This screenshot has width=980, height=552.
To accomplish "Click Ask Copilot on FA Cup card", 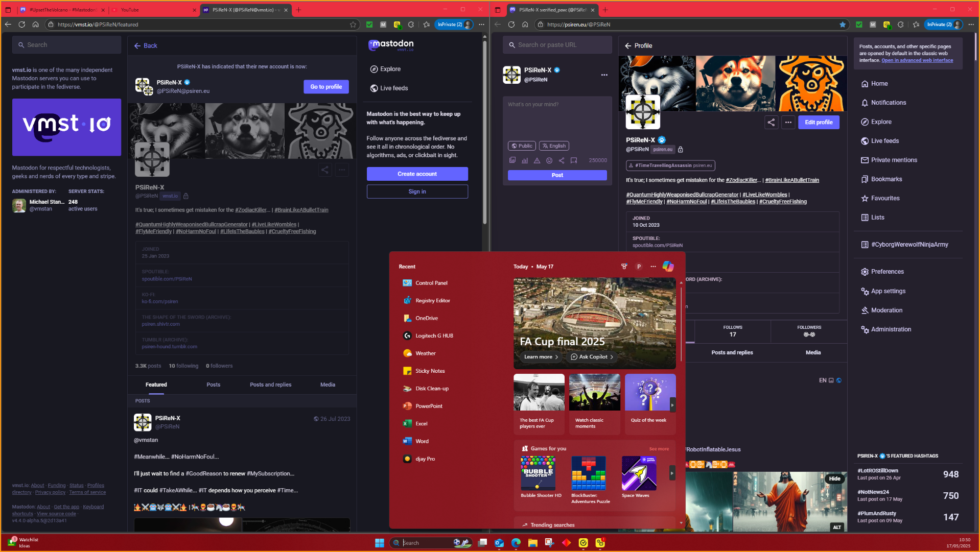I will (x=592, y=357).
